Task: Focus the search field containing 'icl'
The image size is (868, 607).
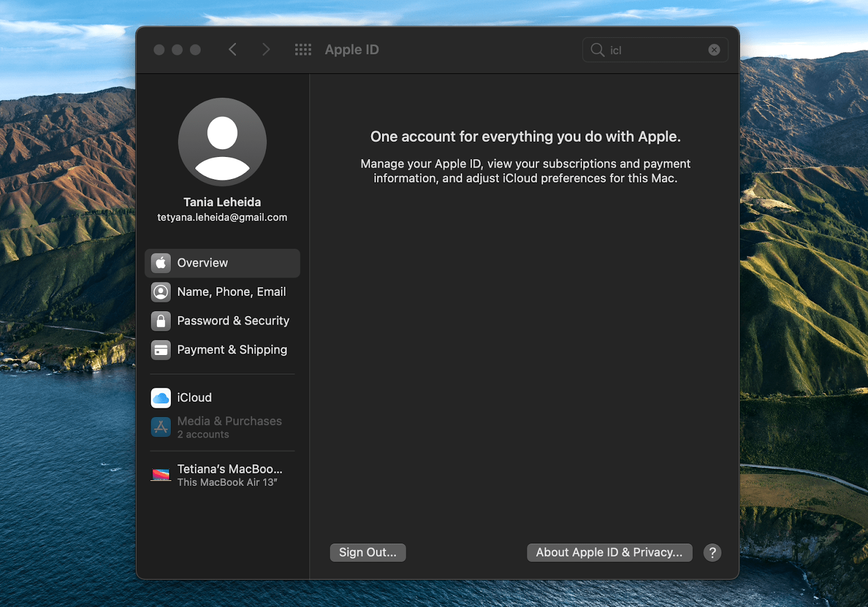Action: (x=655, y=50)
